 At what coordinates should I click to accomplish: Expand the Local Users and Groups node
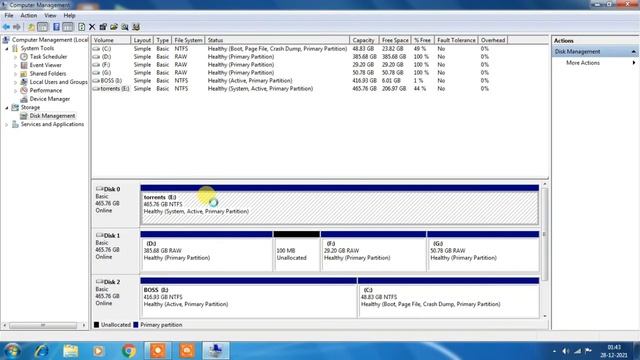pos(16,82)
